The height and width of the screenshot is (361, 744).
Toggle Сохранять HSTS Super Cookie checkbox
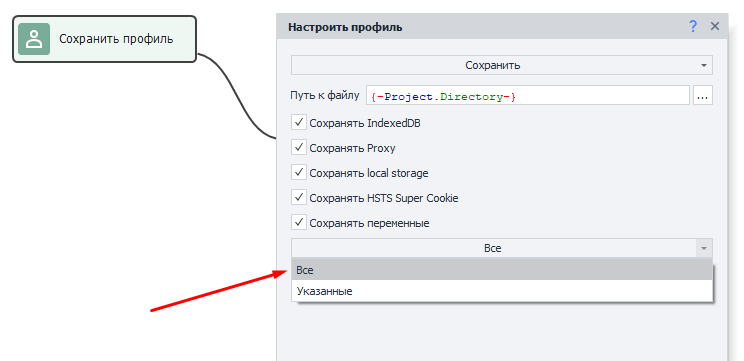(x=299, y=197)
